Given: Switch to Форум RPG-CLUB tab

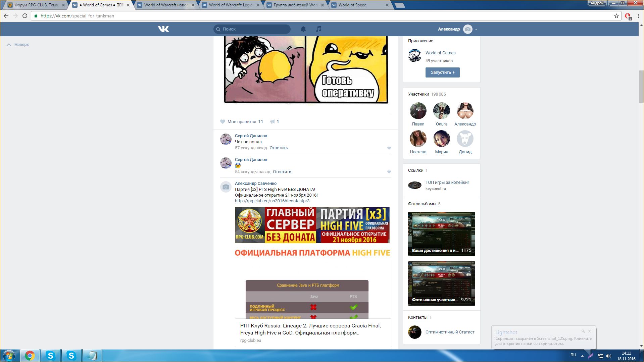Looking at the screenshot, I should click(x=36, y=5).
